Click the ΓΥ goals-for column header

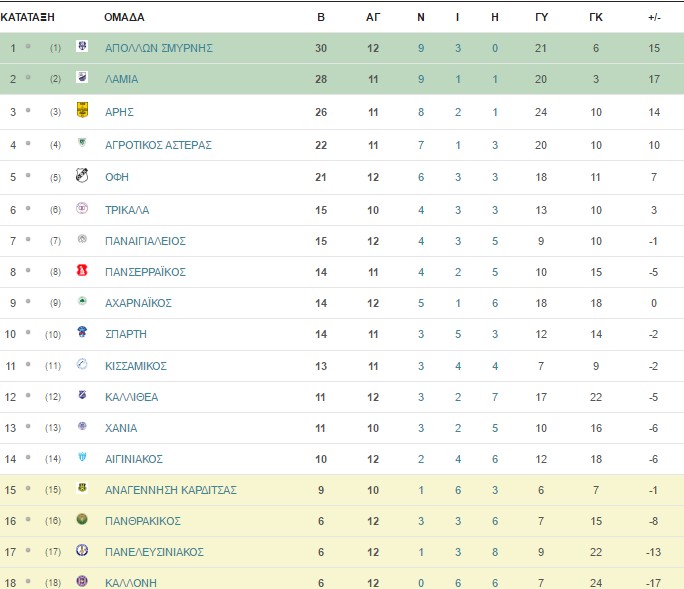point(541,17)
